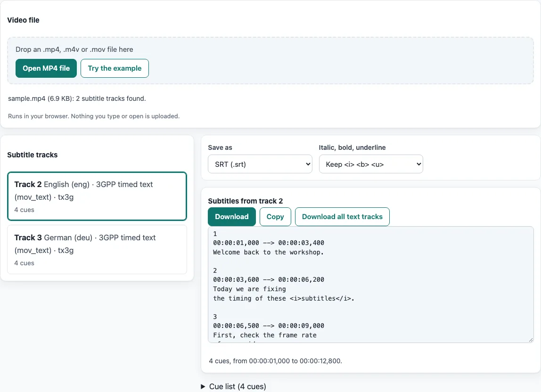This screenshot has width=541, height=392.
Task: Load the sample with Try the example
Action: 115,68
